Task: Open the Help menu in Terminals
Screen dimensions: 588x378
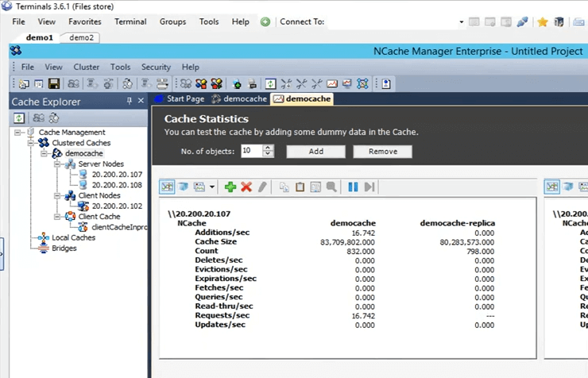Action: (x=241, y=21)
